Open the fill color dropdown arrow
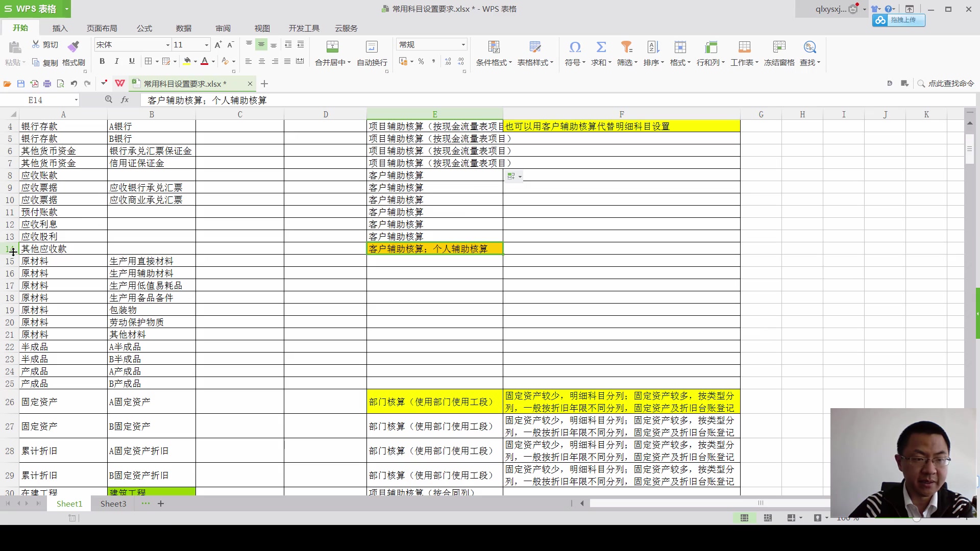Viewport: 980px width, 551px height. 195,62
